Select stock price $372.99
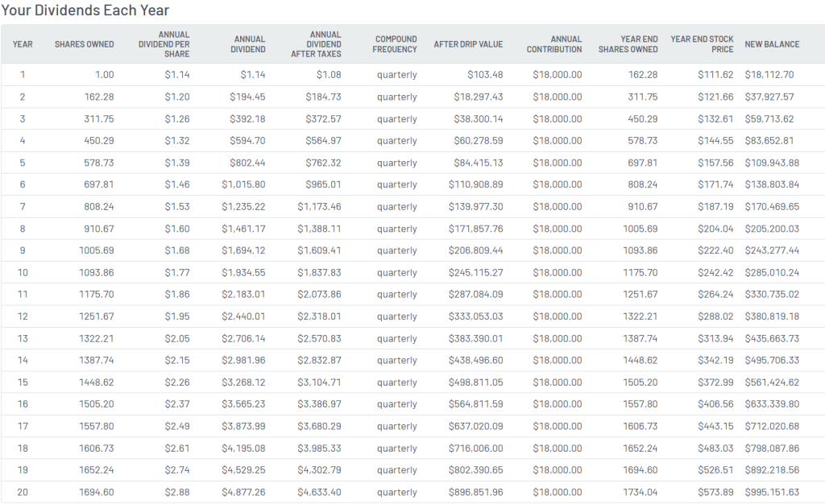825x504 pixels. pyautogui.click(x=715, y=382)
